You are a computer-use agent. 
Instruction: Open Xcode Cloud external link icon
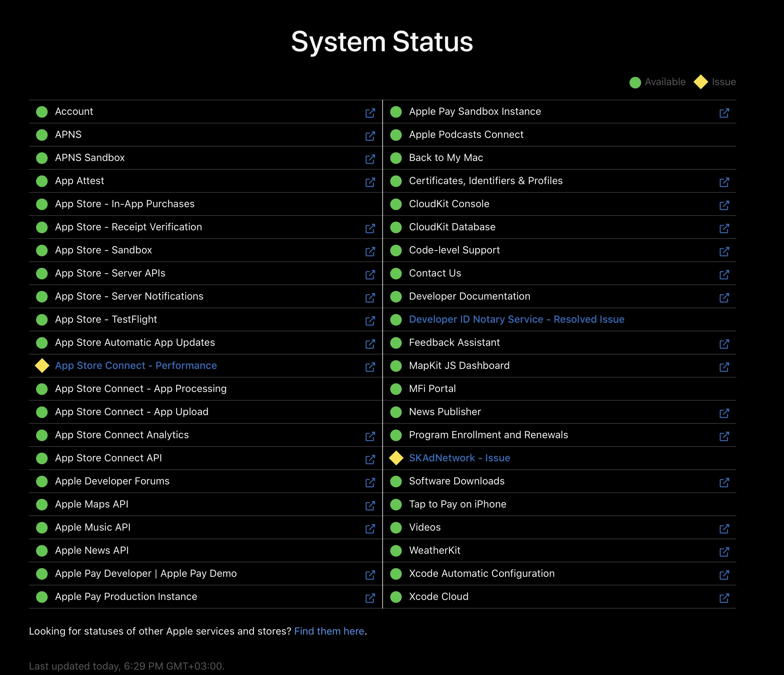pos(724,598)
